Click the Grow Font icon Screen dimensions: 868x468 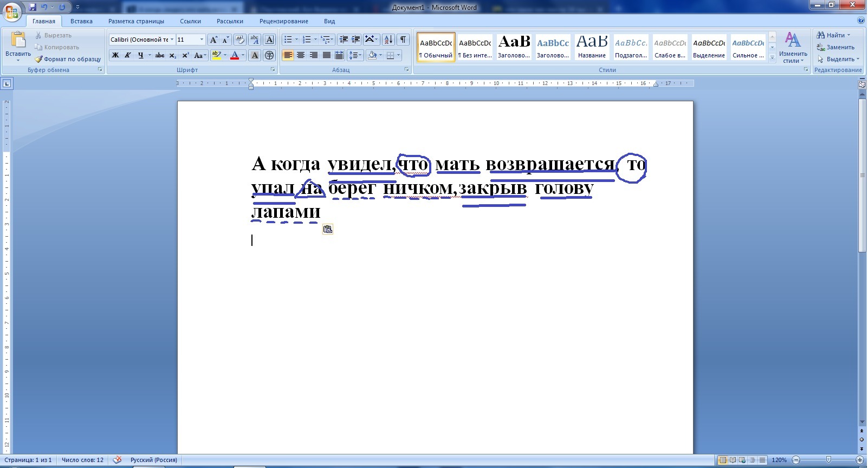(x=213, y=40)
